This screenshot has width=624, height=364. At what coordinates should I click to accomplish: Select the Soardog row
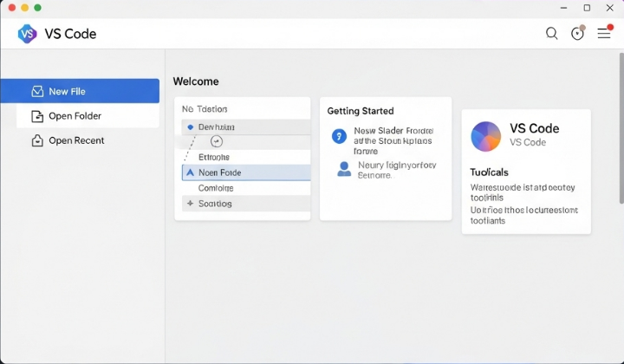(246, 204)
